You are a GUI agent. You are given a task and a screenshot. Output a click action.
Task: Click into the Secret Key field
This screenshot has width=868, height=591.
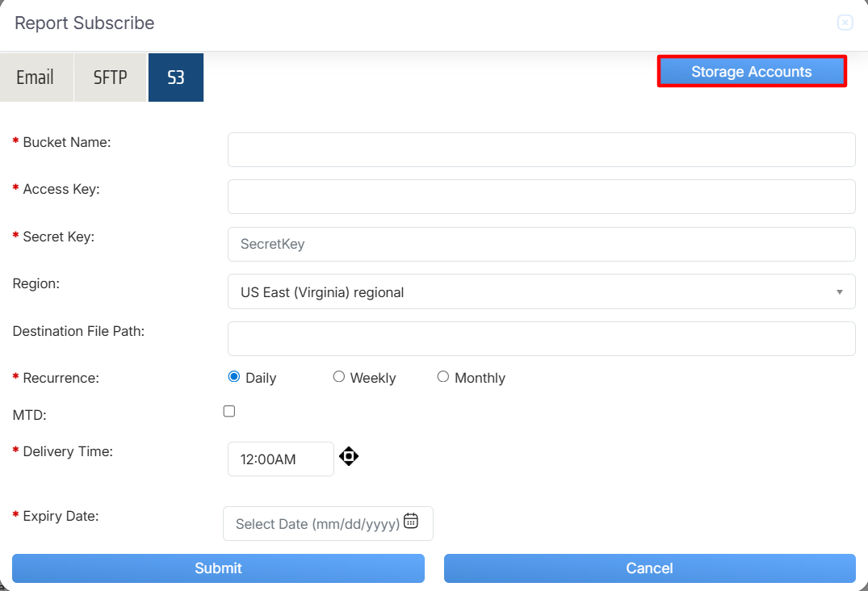point(541,244)
